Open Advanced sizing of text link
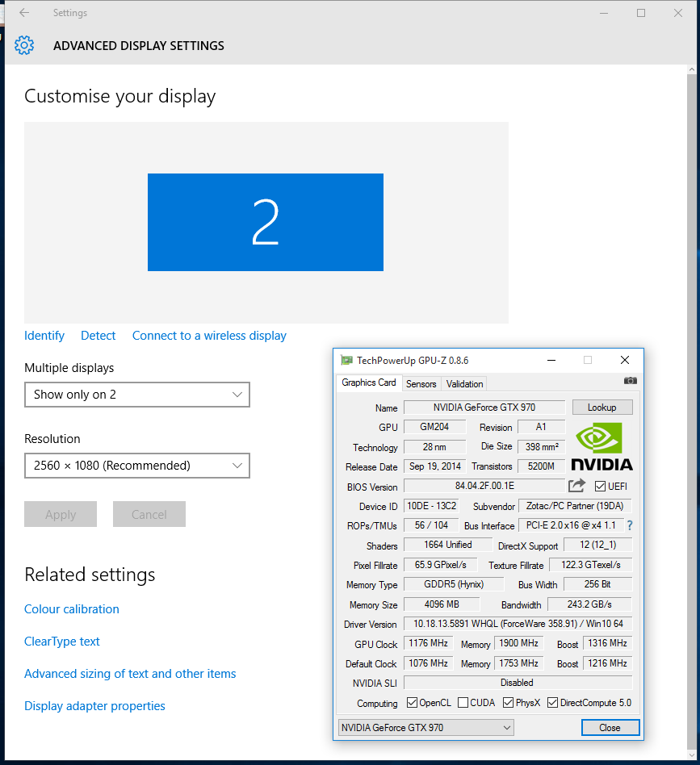This screenshot has height=765, width=700. pyautogui.click(x=130, y=674)
